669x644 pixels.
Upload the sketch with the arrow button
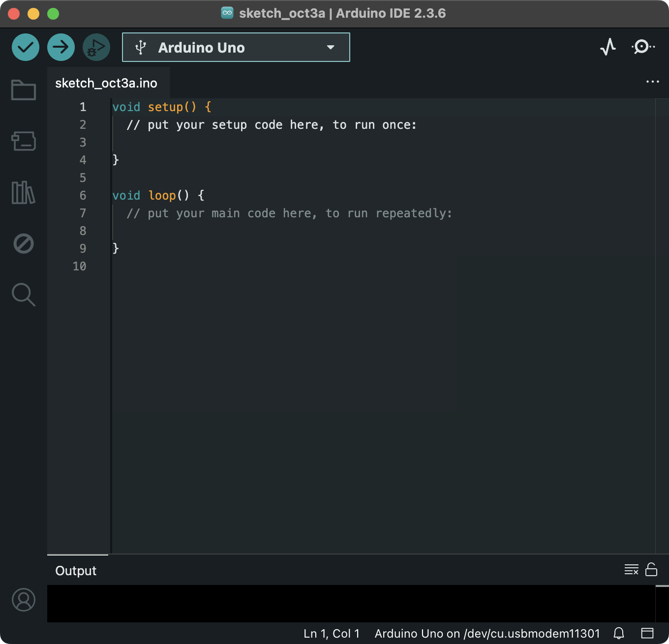tap(61, 47)
